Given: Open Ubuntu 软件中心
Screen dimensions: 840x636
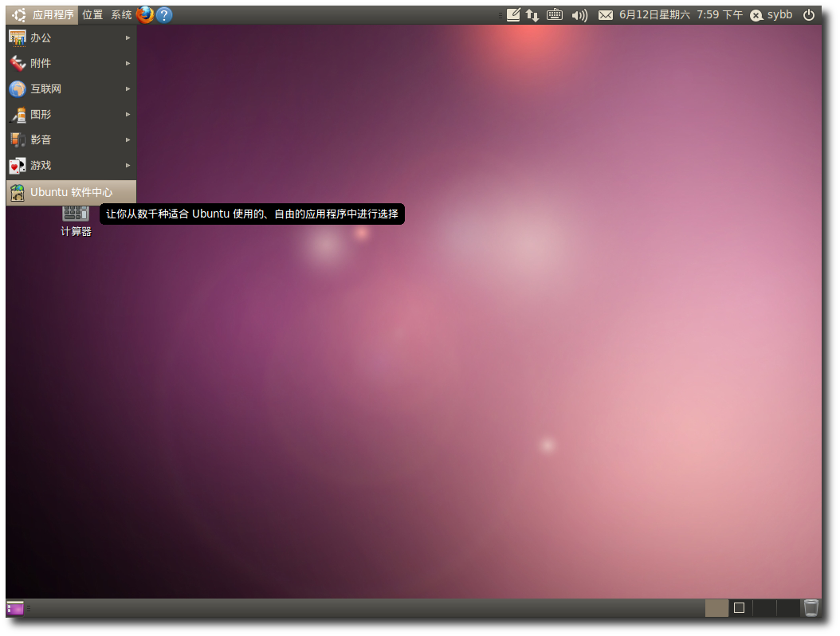Looking at the screenshot, I should [71, 192].
